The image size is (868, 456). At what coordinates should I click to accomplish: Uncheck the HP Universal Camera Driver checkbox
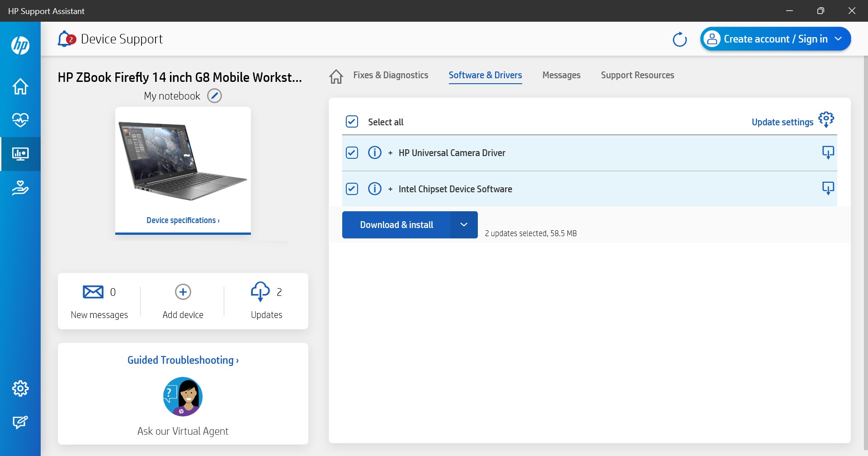[x=352, y=153]
